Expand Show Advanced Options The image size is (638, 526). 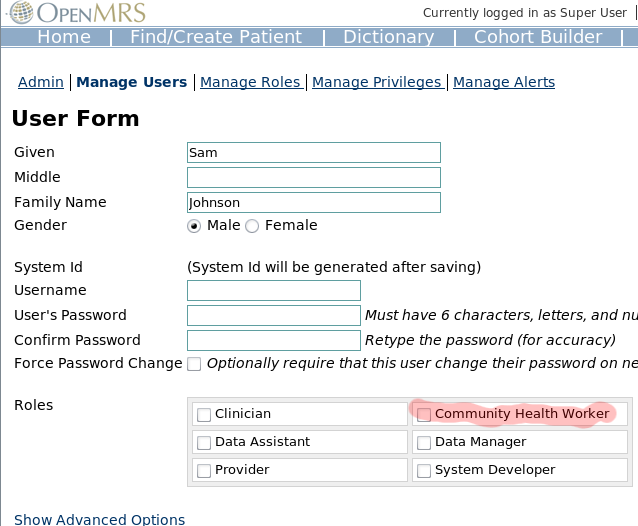pos(99,519)
